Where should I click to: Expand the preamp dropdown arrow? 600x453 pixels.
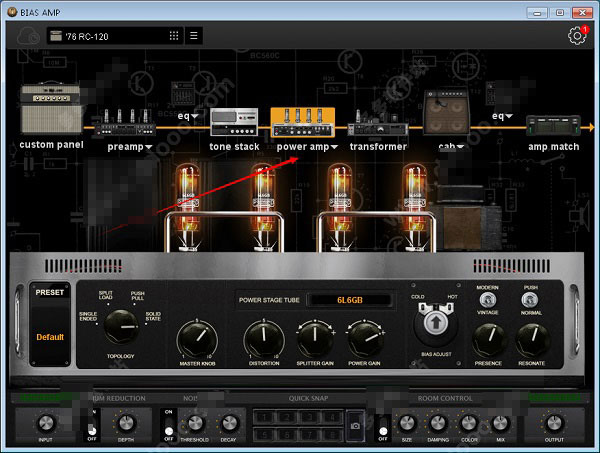149,147
